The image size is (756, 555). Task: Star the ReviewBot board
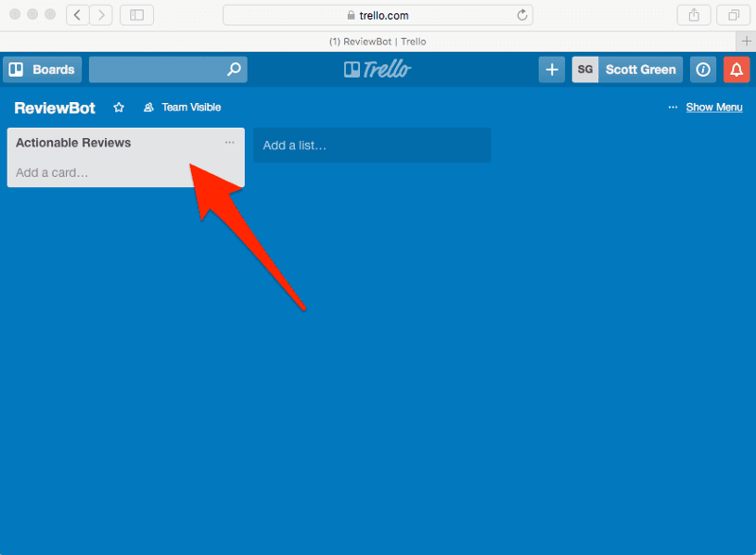[118, 107]
